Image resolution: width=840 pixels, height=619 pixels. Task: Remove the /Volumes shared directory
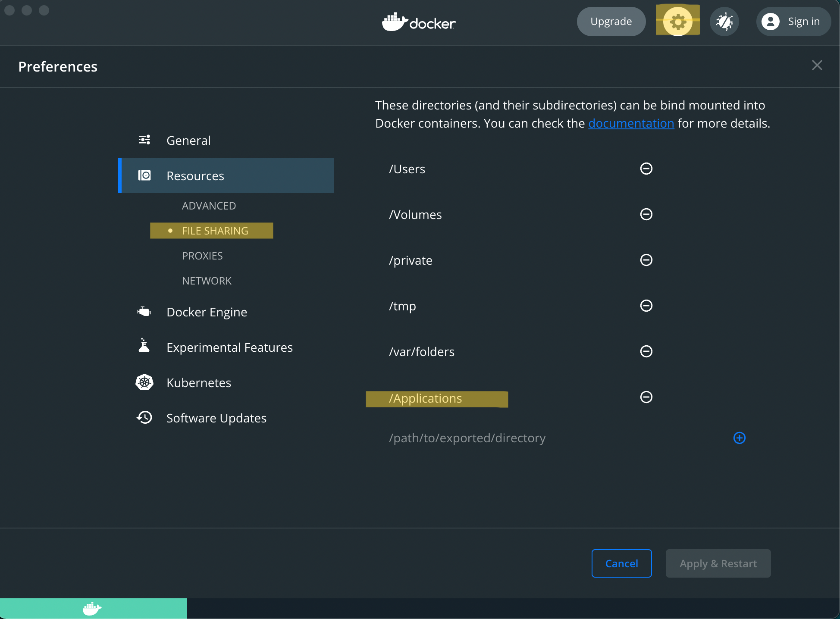(646, 214)
